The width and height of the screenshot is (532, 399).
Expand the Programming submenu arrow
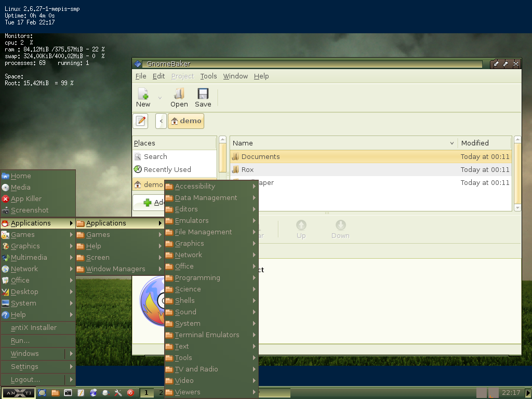point(254,277)
